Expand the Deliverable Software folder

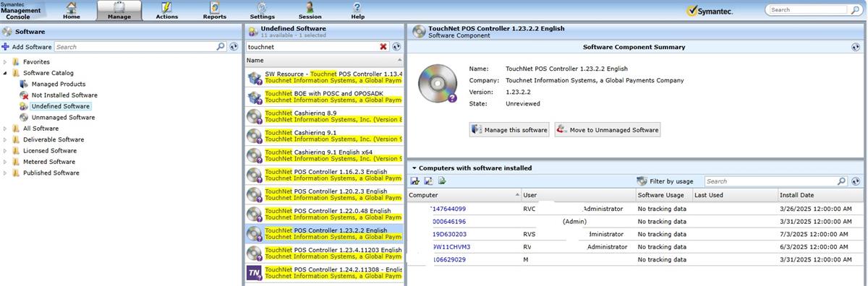(x=5, y=139)
